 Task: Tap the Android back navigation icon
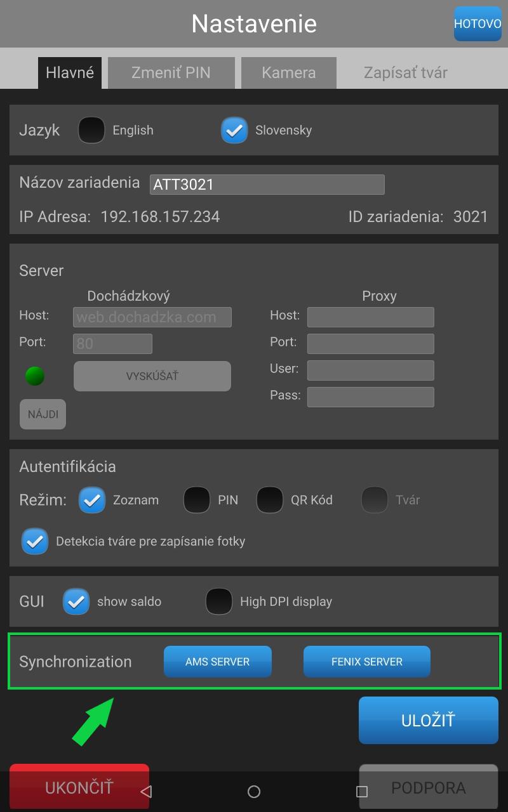146,791
